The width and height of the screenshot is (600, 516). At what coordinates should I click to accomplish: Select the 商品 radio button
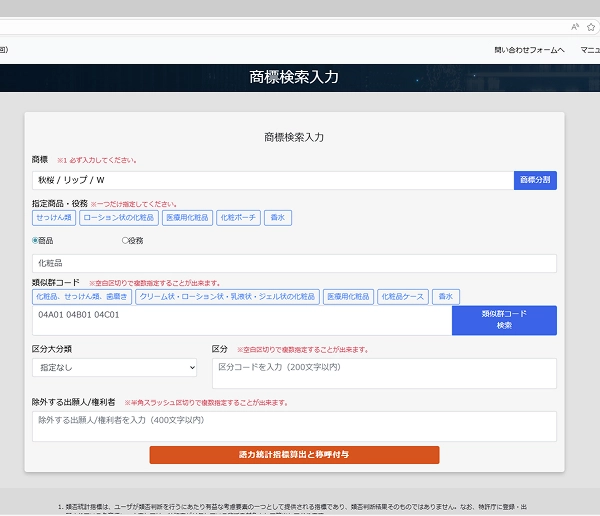coord(36,240)
